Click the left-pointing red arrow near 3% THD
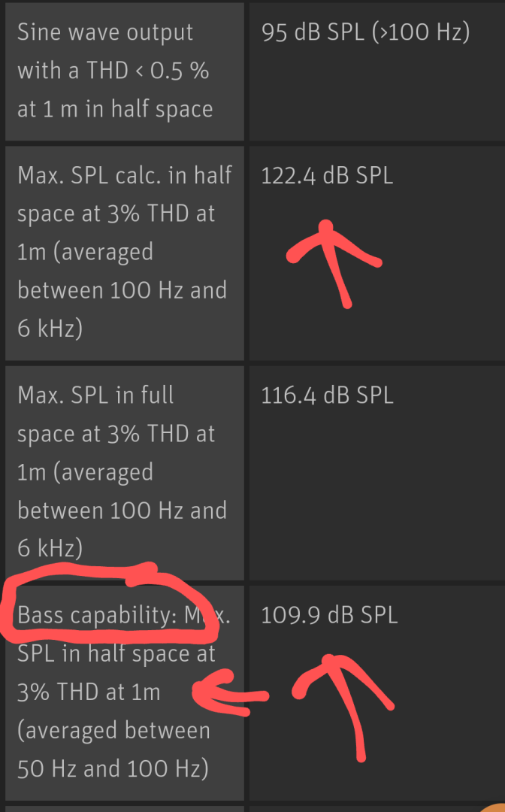The width and height of the screenshot is (505, 812). (x=230, y=693)
